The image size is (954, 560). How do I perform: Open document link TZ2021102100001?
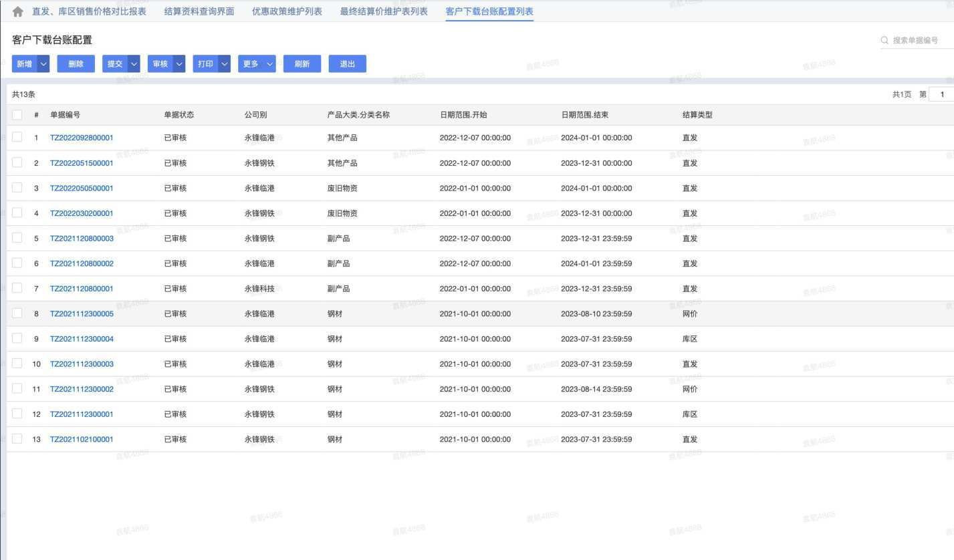pyautogui.click(x=82, y=440)
